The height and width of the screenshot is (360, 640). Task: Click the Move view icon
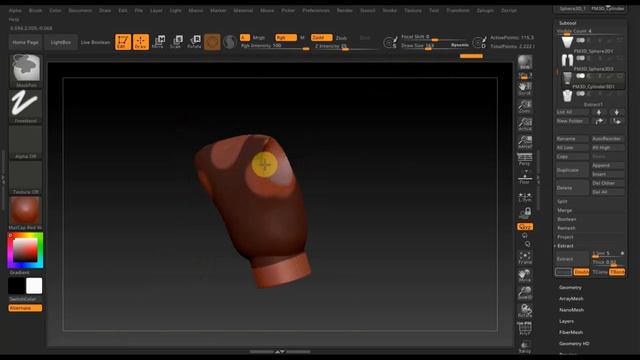pos(525,276)
